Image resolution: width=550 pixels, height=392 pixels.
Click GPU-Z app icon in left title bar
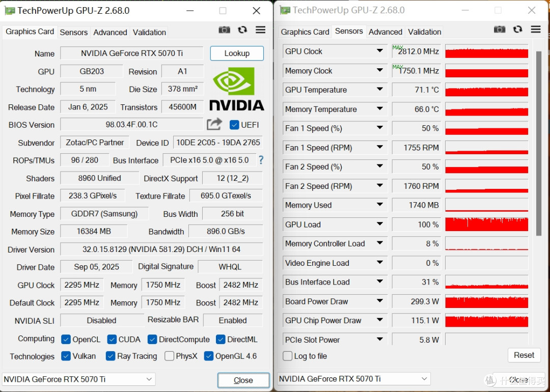pyautogui.click(x=10, y=11)
